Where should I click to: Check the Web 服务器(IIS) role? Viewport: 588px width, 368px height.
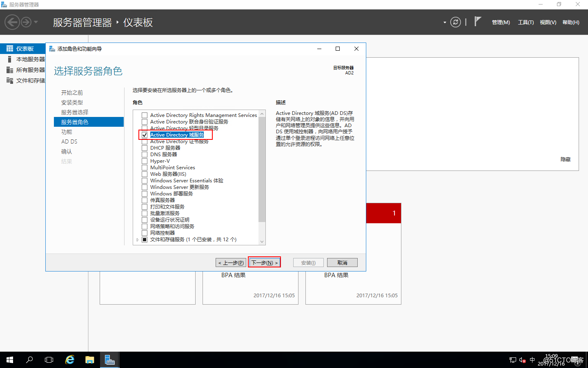point(145,174)
